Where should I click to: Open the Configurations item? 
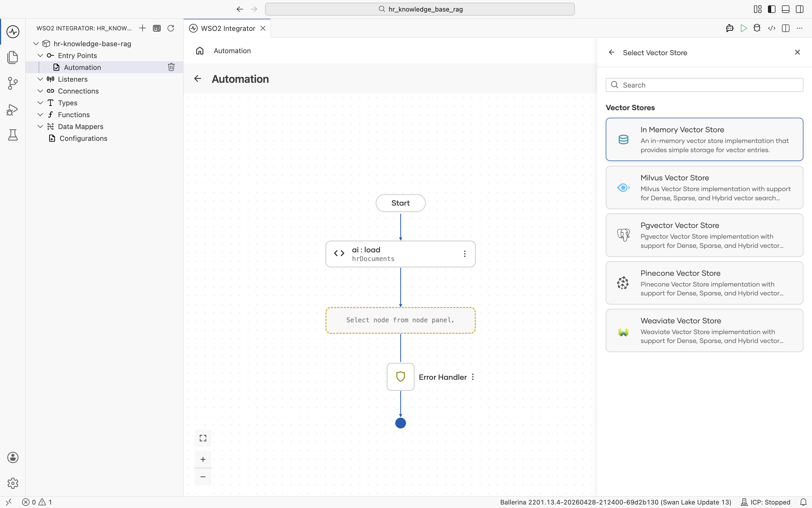pos(104,138)
